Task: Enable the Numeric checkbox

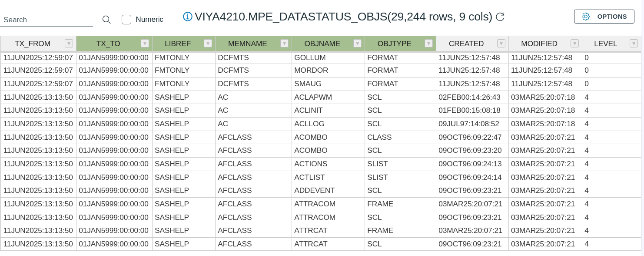Action: 126,20
